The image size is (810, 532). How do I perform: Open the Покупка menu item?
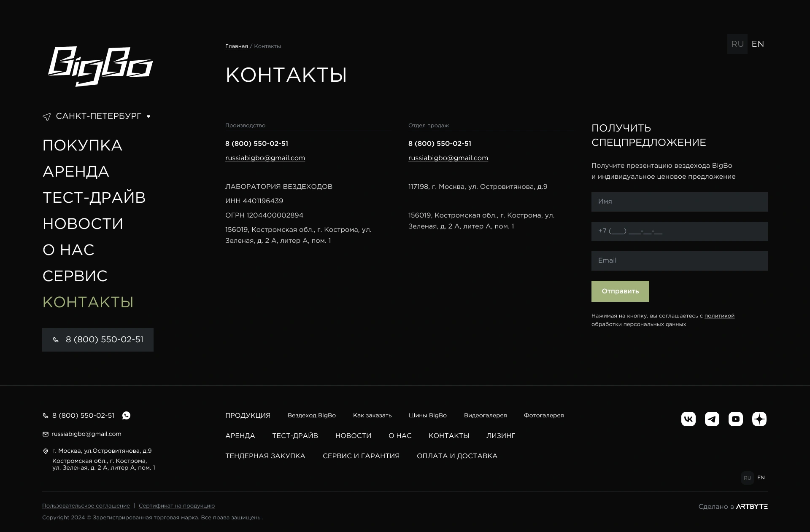click(82, 145)
